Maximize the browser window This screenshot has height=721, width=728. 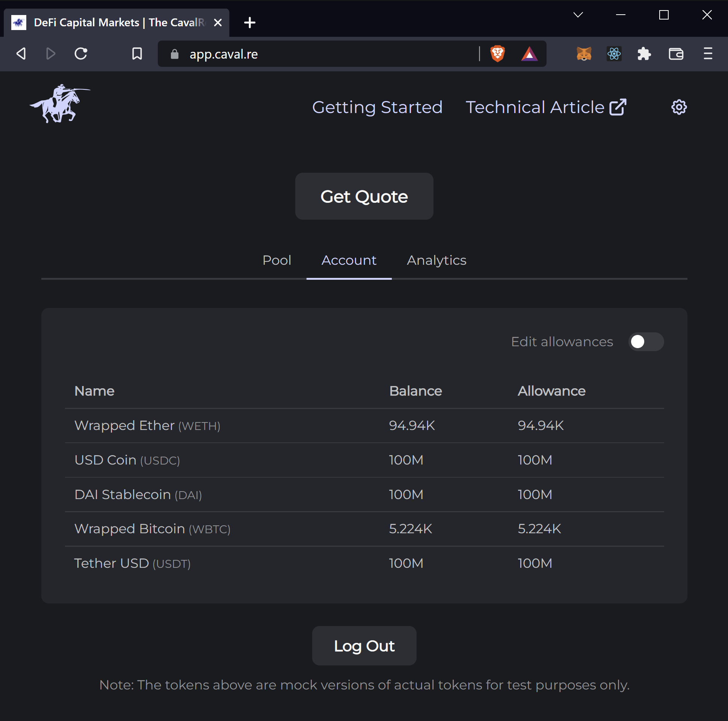[x=663, y=15]
